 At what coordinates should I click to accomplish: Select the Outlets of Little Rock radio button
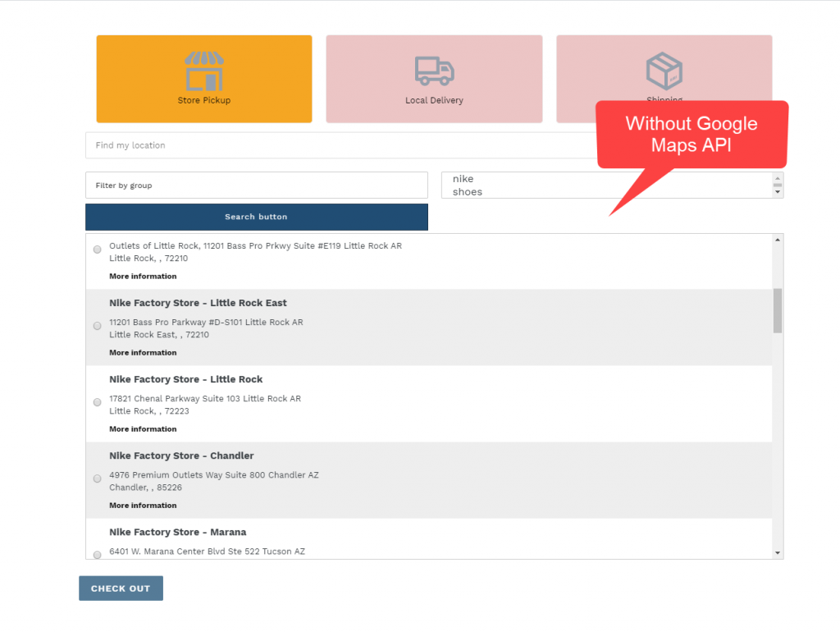(x=98, y=250)
